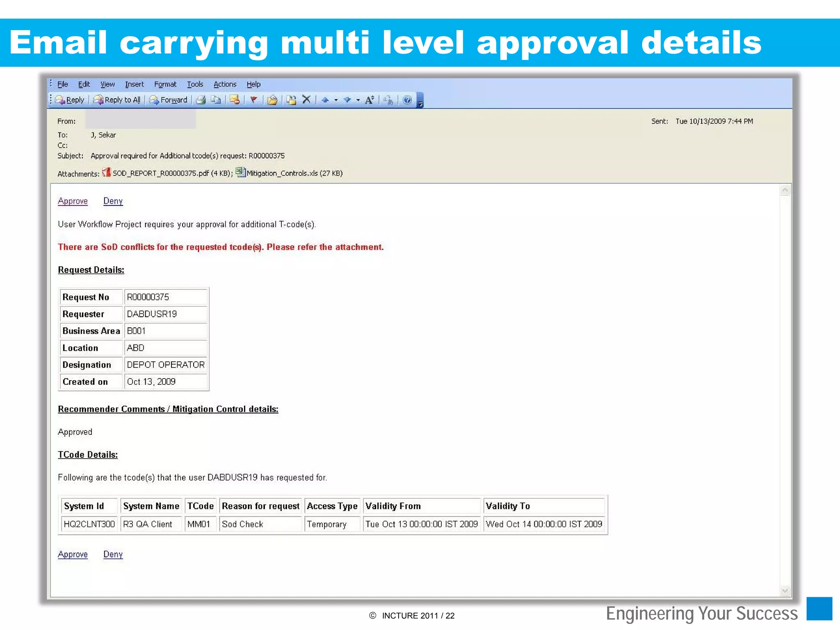Screen dimensions: 840x630
Task: Click the Location value ABD
Action: click(x=166, y=348)
